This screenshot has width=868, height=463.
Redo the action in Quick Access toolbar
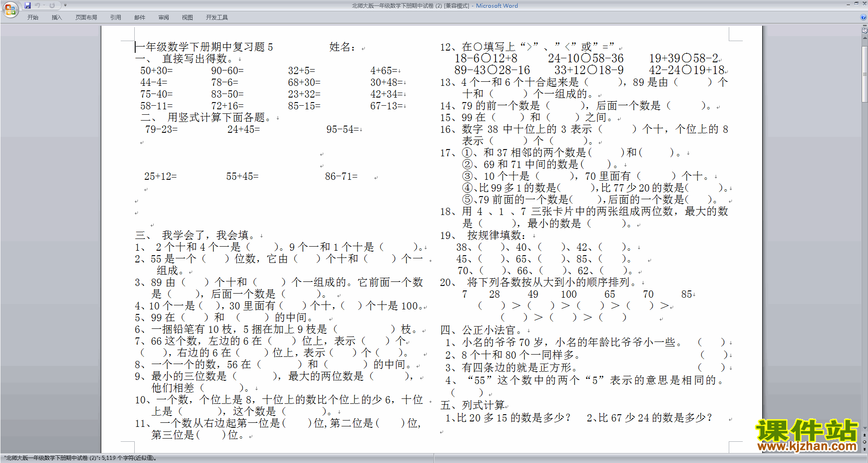point(52,5)
